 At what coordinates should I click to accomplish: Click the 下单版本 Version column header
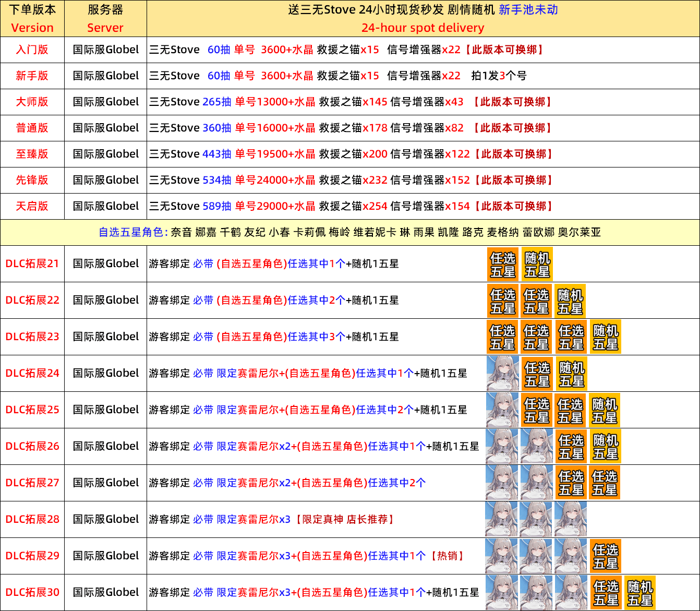[x=32, y=18]
